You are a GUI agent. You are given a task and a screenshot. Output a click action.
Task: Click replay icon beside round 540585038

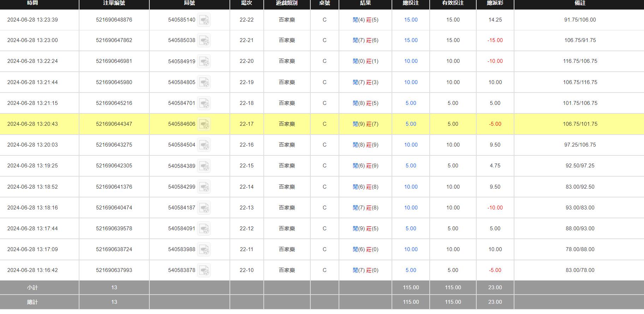pyautogui.click(x=204, y=41)
